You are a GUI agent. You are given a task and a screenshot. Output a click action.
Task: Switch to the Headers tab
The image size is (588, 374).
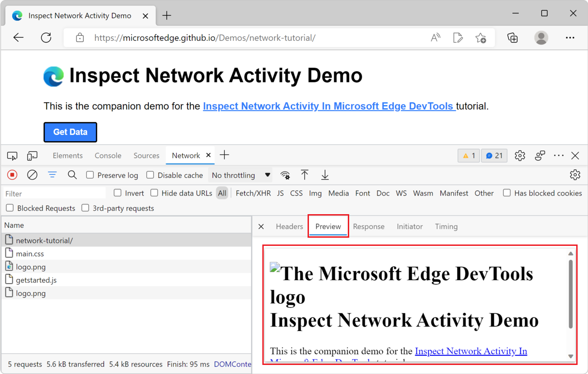pyautogui.click(x=289, y=226)
